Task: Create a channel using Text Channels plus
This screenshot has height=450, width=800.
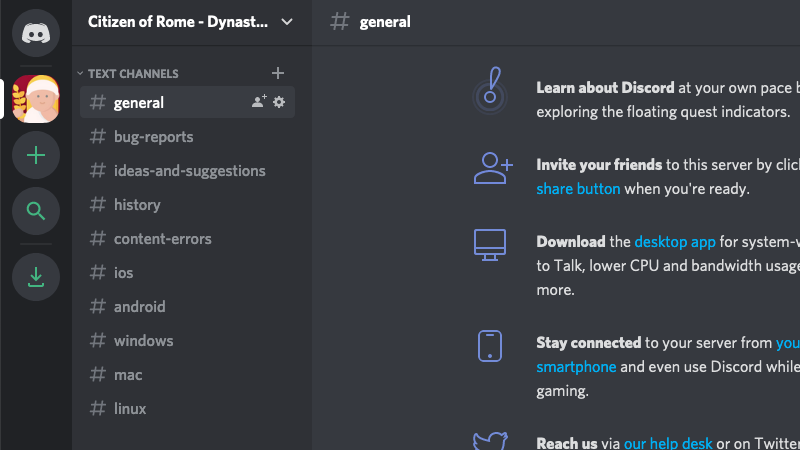Action: click(x=278, y=73)
